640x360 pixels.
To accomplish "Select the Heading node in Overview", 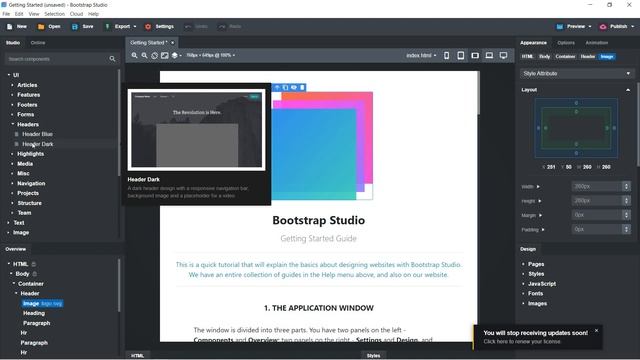I will coord(34,313).
